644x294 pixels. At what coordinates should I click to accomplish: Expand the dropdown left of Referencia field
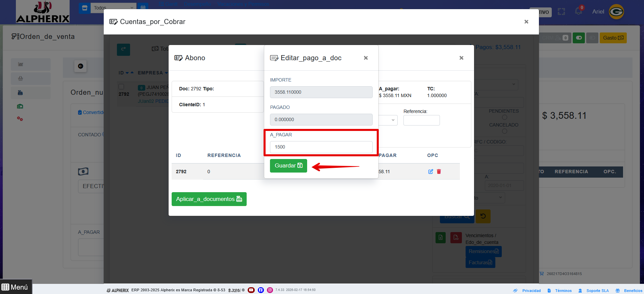click(388, 120)
